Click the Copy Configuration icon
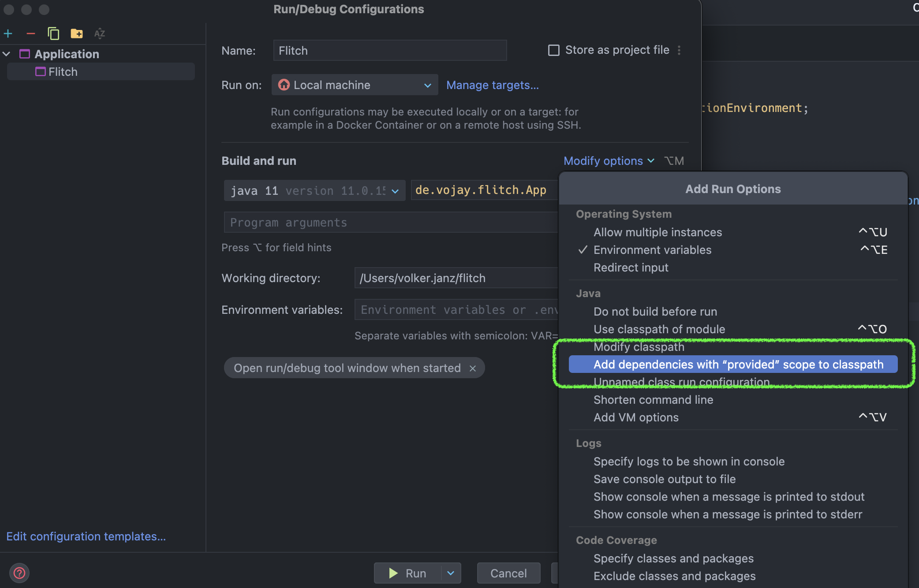Viewport: 919px width, 588px height. point(53,32)
